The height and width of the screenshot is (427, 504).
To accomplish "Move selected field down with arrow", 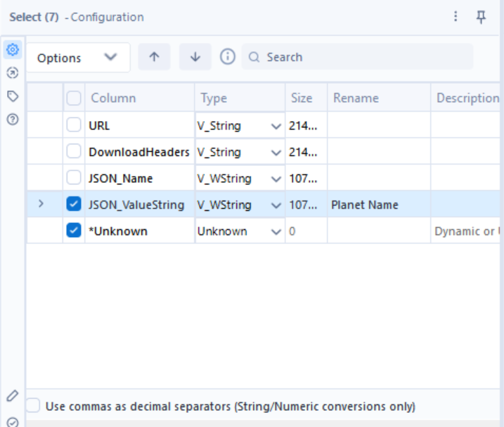I will [195, 58].
